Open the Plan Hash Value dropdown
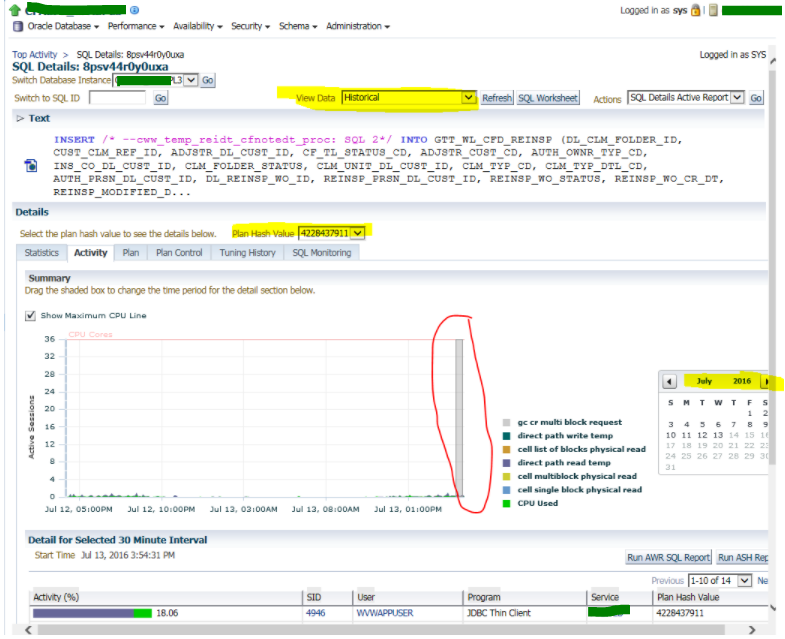Image resolution: width=785 pixels, height=639 pixels. pos(357,233)
